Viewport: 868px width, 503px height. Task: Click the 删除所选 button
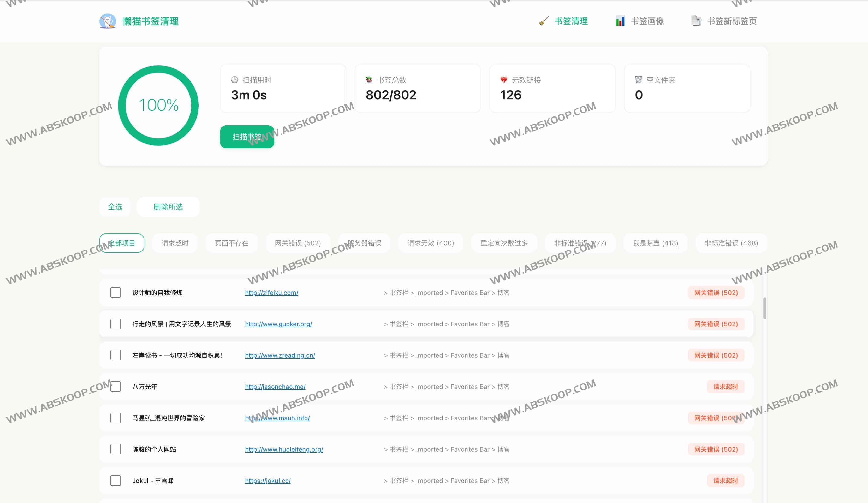[x=168, y=207]
